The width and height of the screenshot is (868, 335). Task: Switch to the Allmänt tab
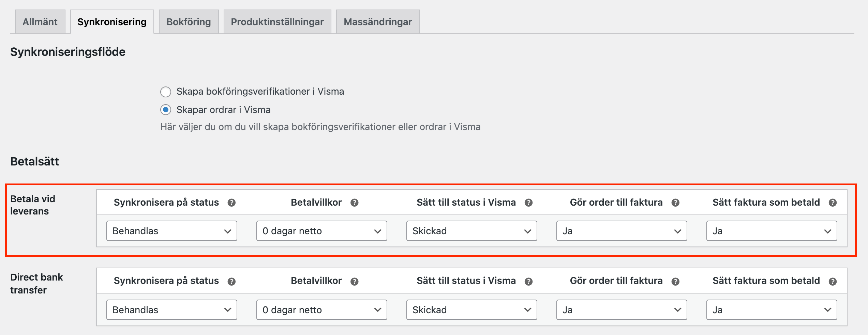(x=40, y=21)
